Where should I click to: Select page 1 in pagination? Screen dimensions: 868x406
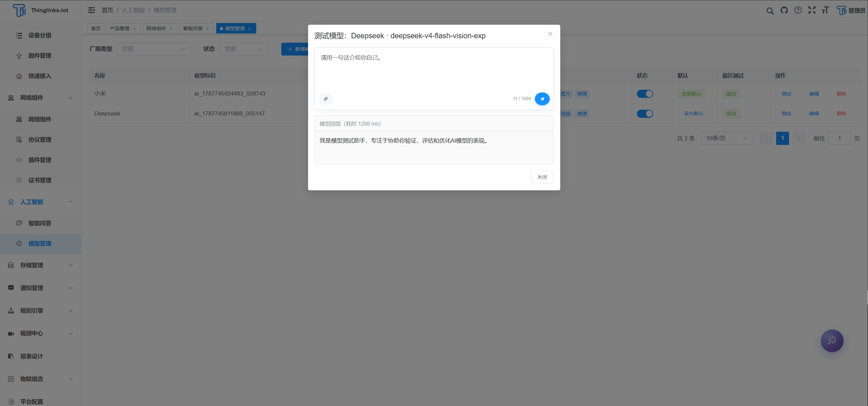pos(782,138)
